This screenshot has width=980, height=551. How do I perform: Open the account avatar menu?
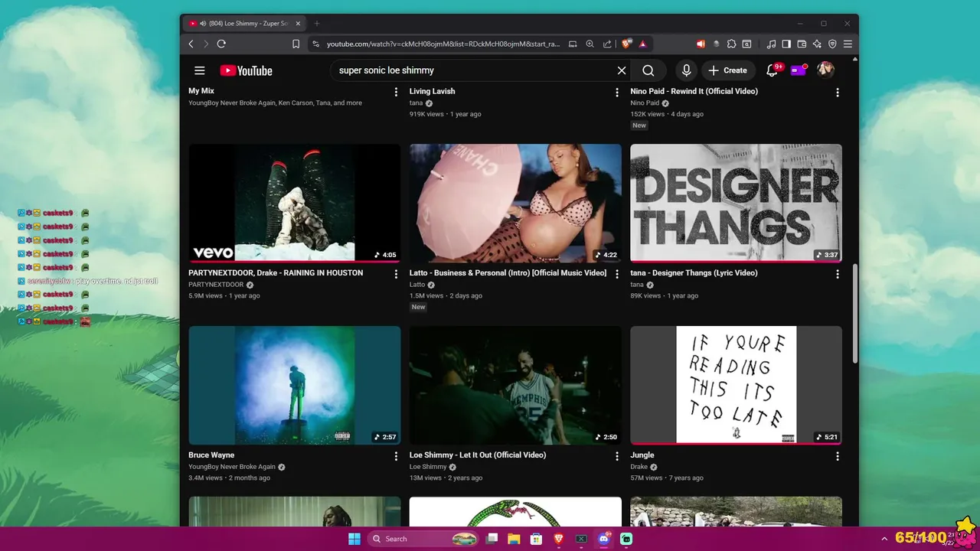pyautogui.click(x=825, y=70)
